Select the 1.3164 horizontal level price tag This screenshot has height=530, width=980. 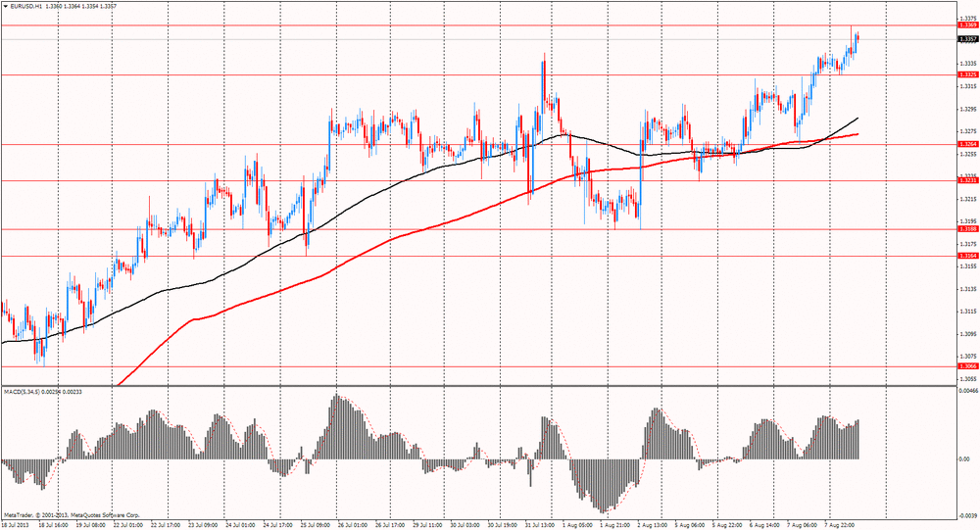tap(968, 256)
